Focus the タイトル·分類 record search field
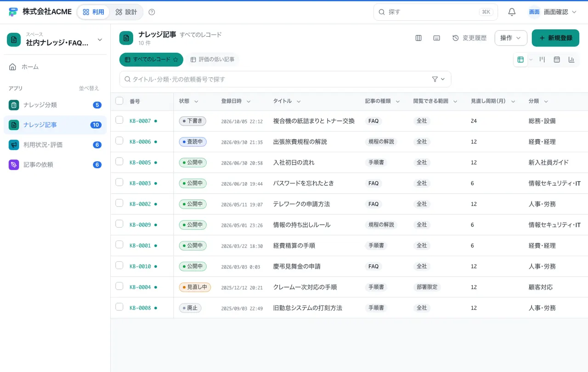588x372 pixels. tap(285, 79)
